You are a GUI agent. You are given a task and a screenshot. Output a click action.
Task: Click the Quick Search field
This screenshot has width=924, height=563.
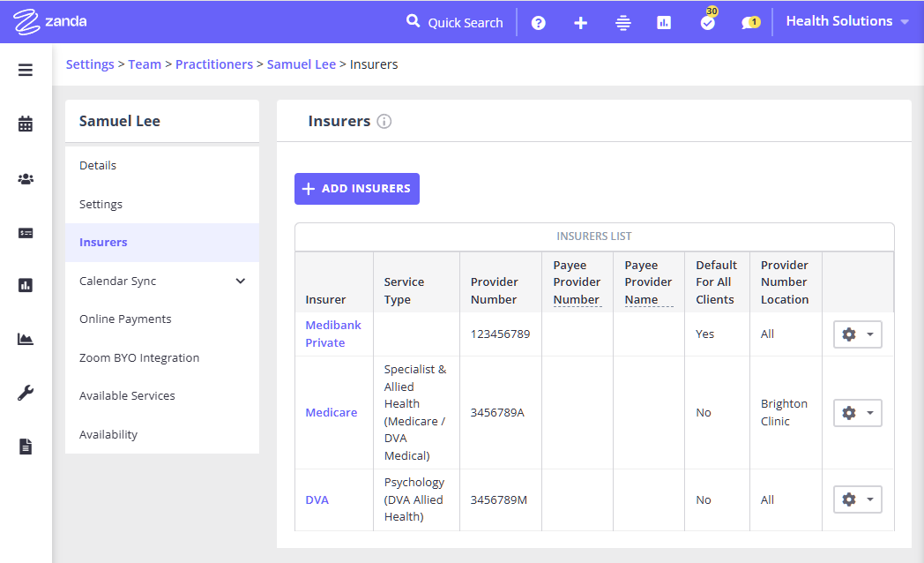pos(455,22)
